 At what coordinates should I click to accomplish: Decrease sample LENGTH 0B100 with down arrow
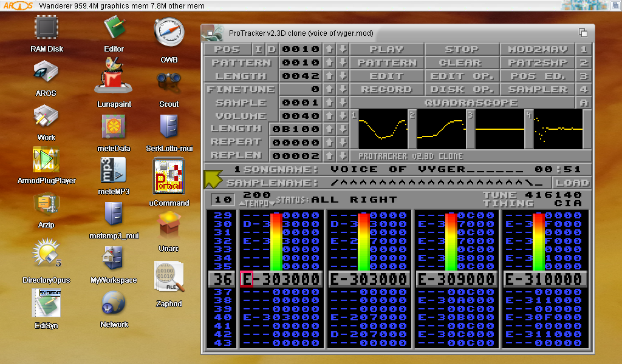(x=343, y=129)
